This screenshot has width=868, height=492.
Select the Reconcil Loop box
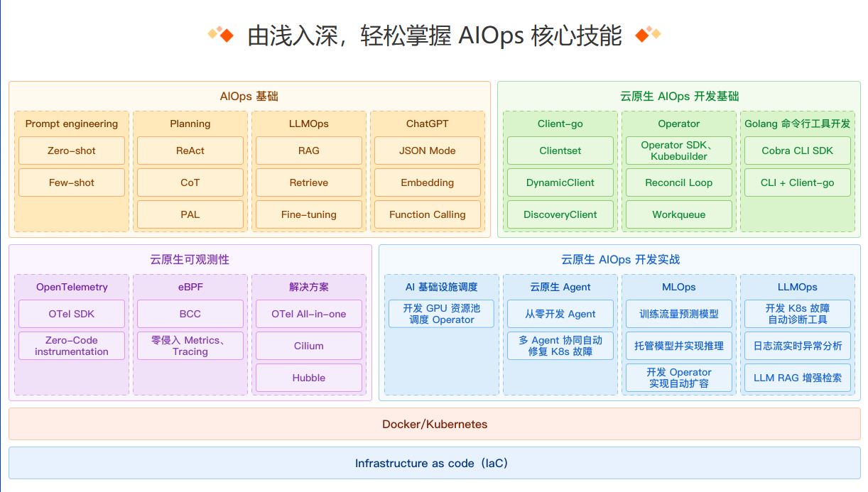point(679,182)
